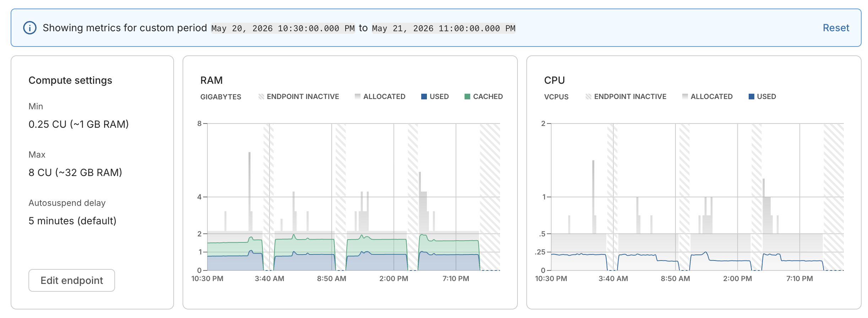
Task: Click the RAM chart 3:40 AM axis label
Action: [x=270, y=279]
